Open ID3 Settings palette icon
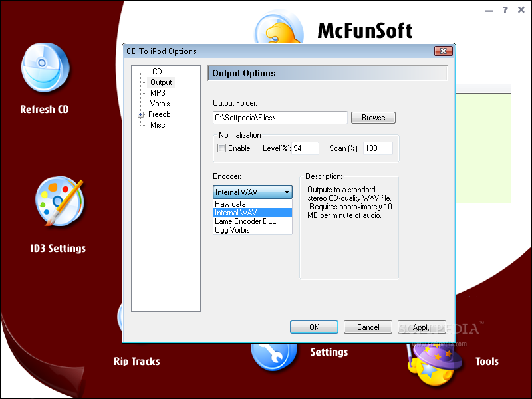Image resolution: width=532 pixels, height=399 pixels. click(60, 202)
